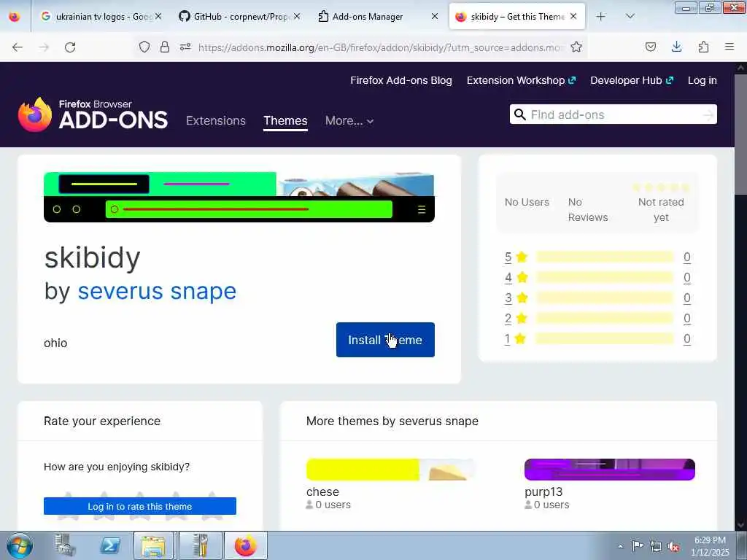
Task: Click the purp13 theme name link
Action: (543, 492)
